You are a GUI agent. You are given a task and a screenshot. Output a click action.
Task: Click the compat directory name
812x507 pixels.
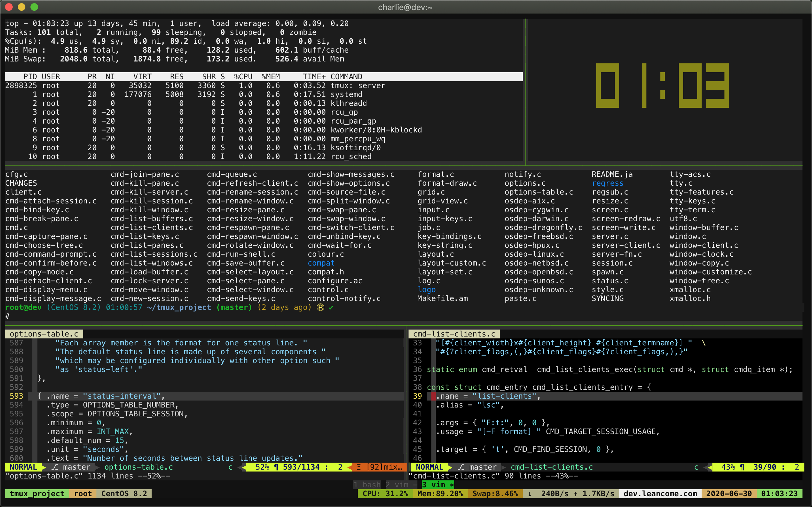point(321,263)
